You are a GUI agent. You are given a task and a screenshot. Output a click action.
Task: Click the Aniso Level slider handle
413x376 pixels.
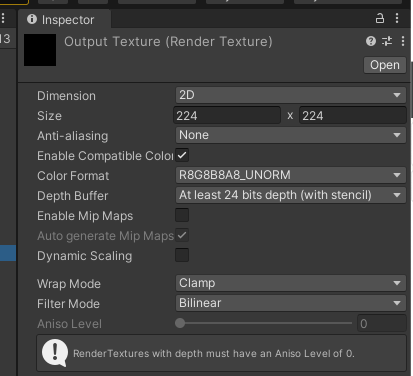tap(180, 323)
